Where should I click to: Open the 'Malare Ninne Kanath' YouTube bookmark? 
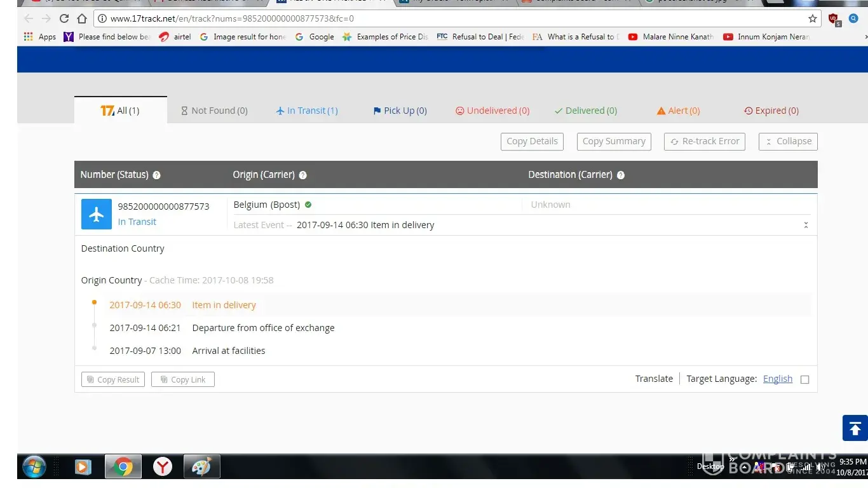(671, 37)
